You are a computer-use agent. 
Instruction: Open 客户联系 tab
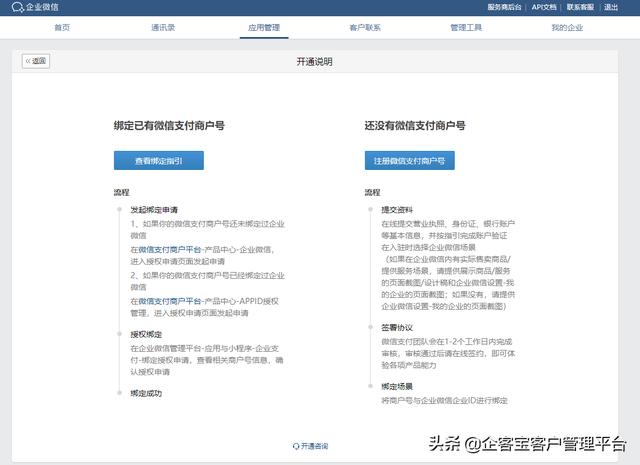pyautogui.click(x=365, y=27)
